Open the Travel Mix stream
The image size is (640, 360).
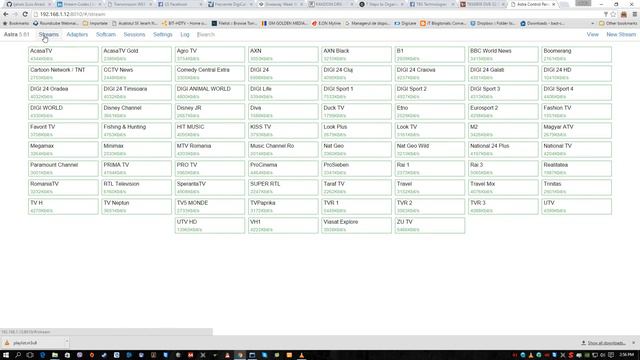pos(503,187)
